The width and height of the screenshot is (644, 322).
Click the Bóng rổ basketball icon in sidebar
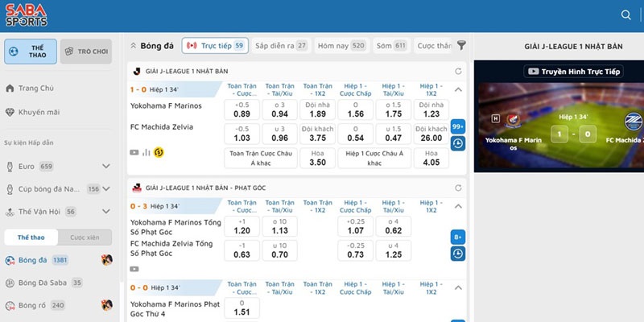10,306
